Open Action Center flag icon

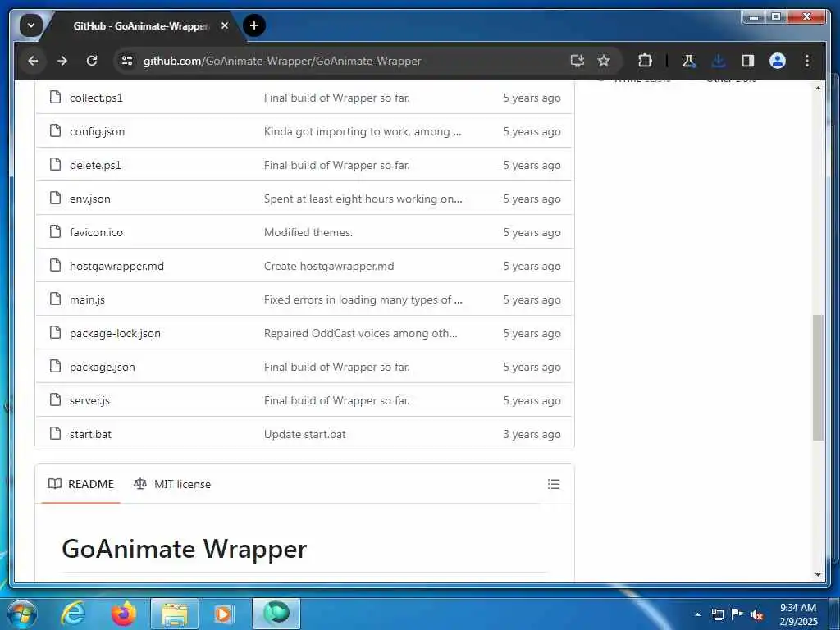(737, 614)
